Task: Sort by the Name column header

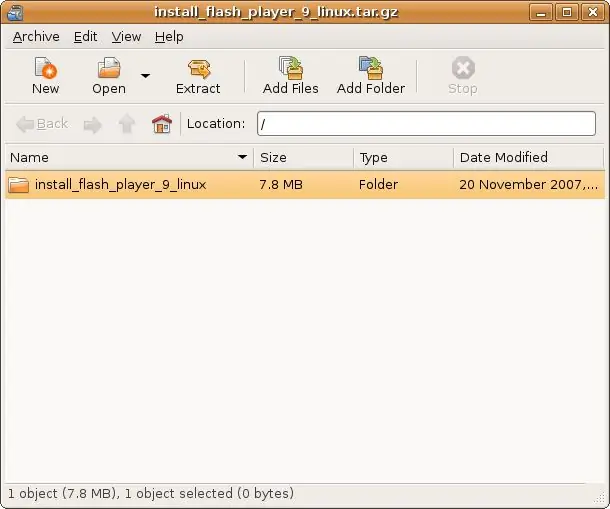Action: coord(129,158)
